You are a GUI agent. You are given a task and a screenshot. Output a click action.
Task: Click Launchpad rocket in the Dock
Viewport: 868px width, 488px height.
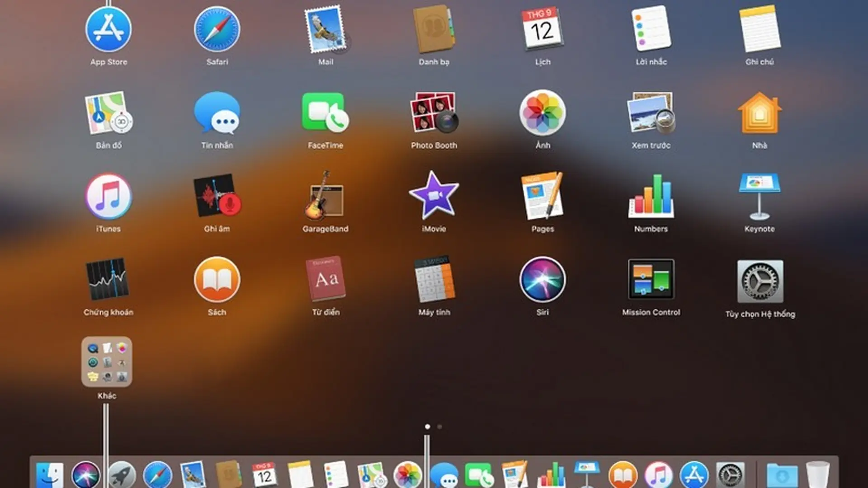(122, 475)
